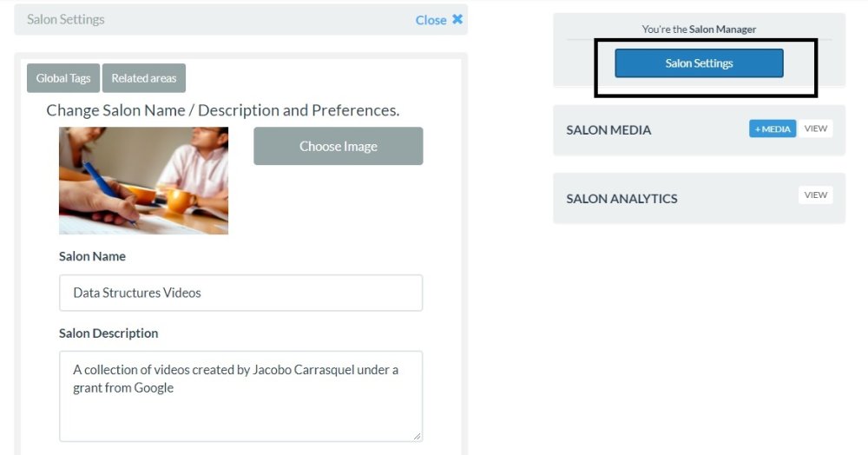Click the Salon Description field label
868x455 pixels.
tap(108, 333)
